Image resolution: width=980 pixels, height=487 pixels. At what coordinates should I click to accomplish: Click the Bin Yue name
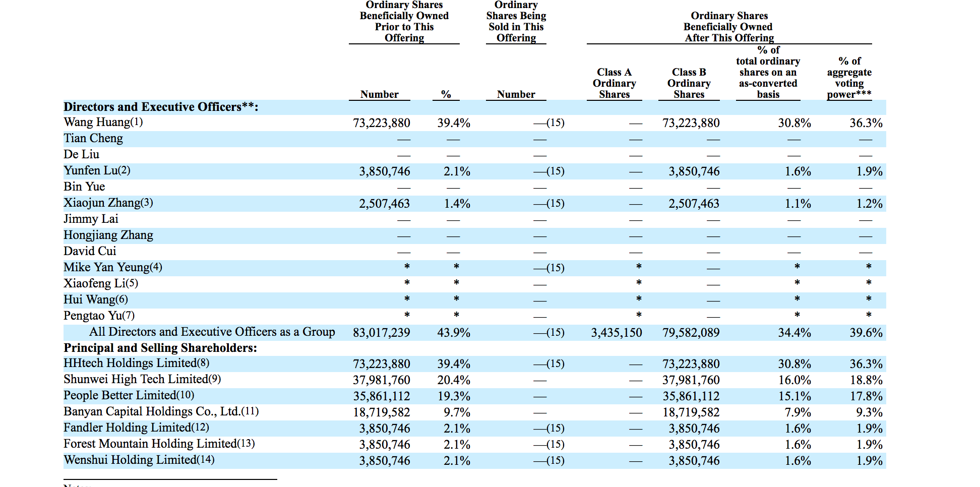(x=84, y=187)
